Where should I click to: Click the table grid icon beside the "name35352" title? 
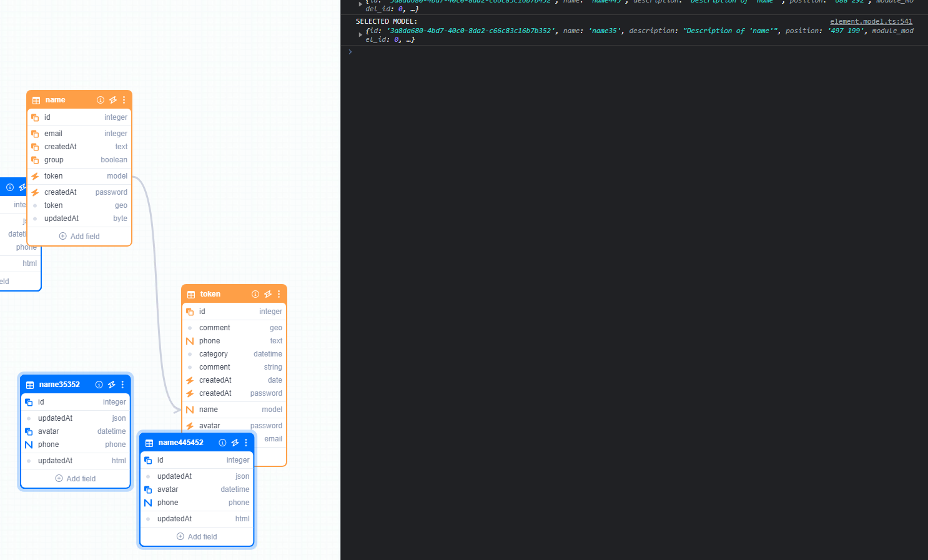pos(30,385)
